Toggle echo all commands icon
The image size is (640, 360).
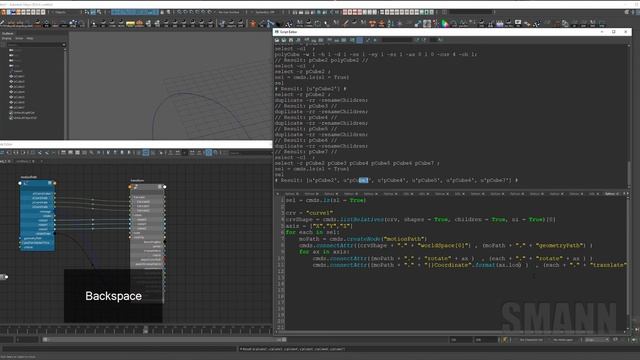click(353, 40)
